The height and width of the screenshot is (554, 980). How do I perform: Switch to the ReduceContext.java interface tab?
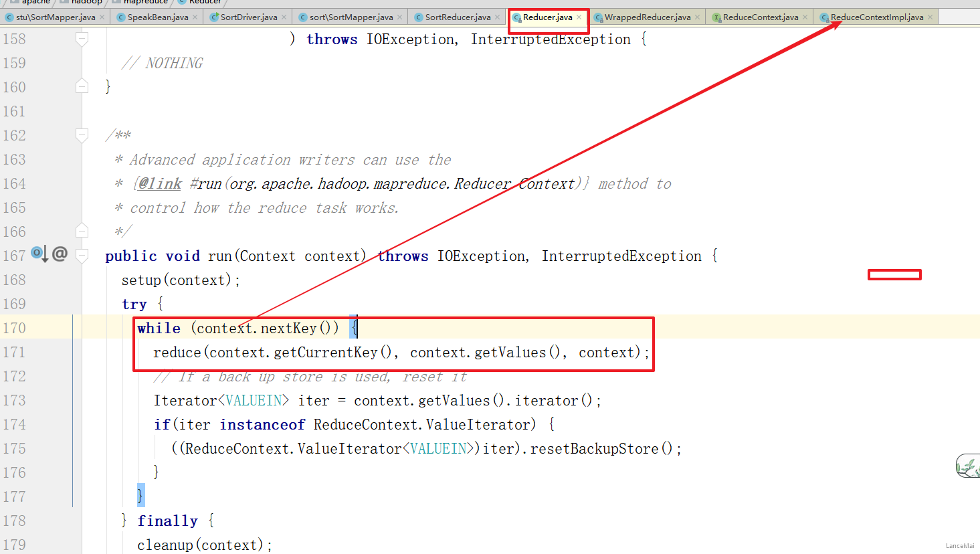[x=761, y=17]
